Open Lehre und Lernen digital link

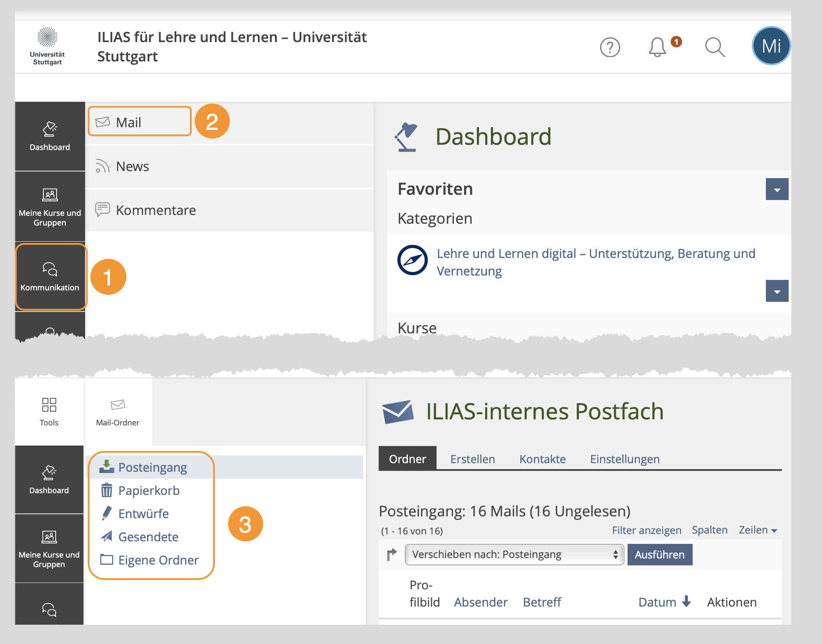pyautogui.click(x=596, y=262)
